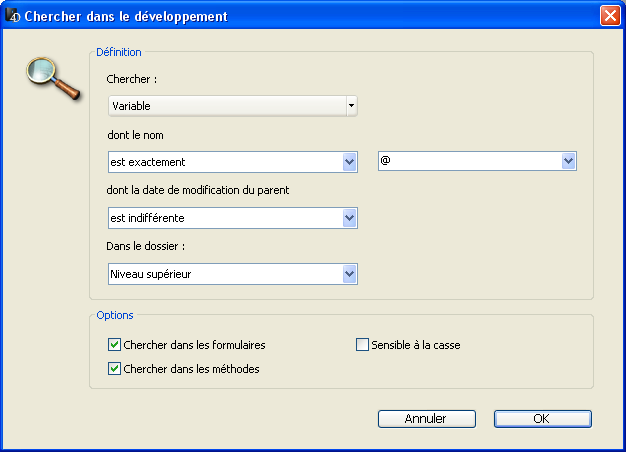Click the "Définition" group label
Viewport: 626px width, 452px height.
tap(118, 52)
